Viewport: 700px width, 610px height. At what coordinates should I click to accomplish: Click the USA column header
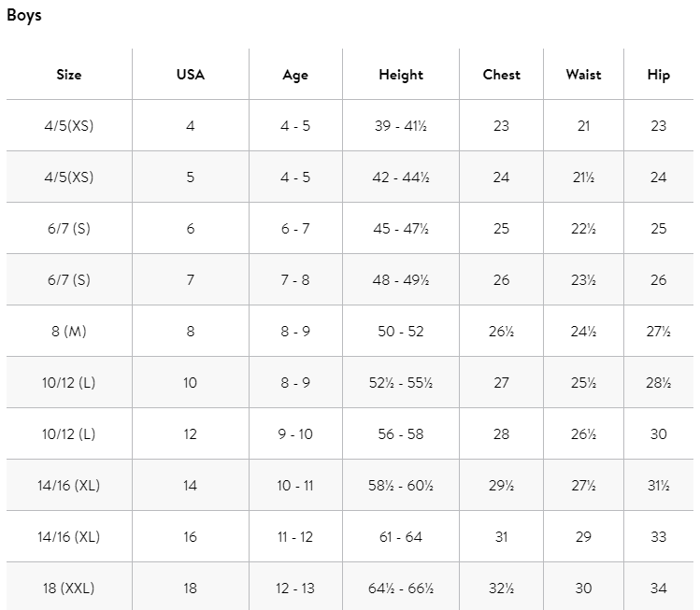190,75
